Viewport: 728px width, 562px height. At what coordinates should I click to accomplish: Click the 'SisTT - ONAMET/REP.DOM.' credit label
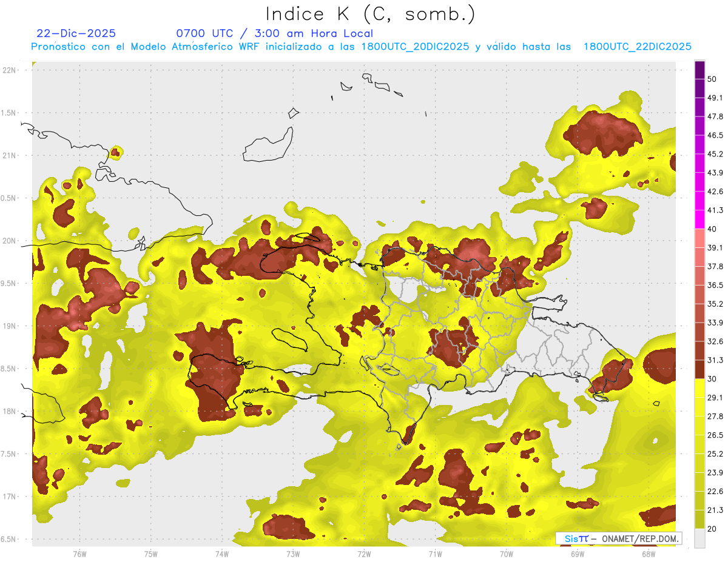[618, 538]
